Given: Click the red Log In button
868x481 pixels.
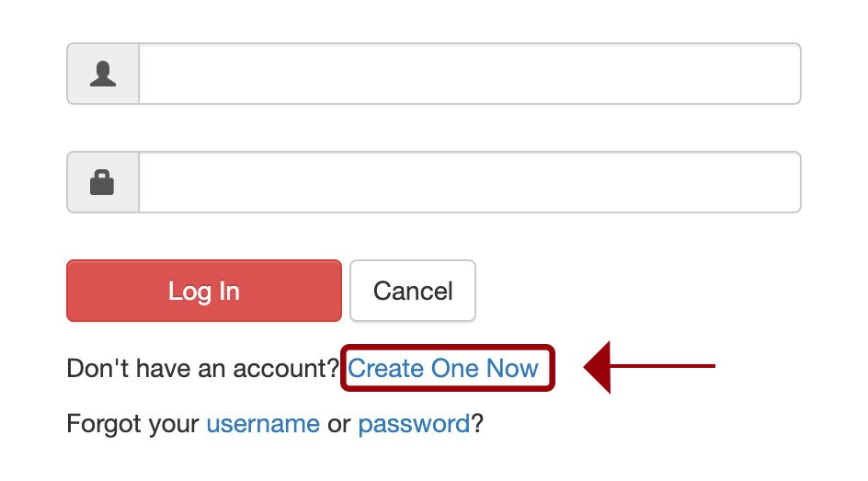Looking at the screenshot, I should (x=204, y=291).
